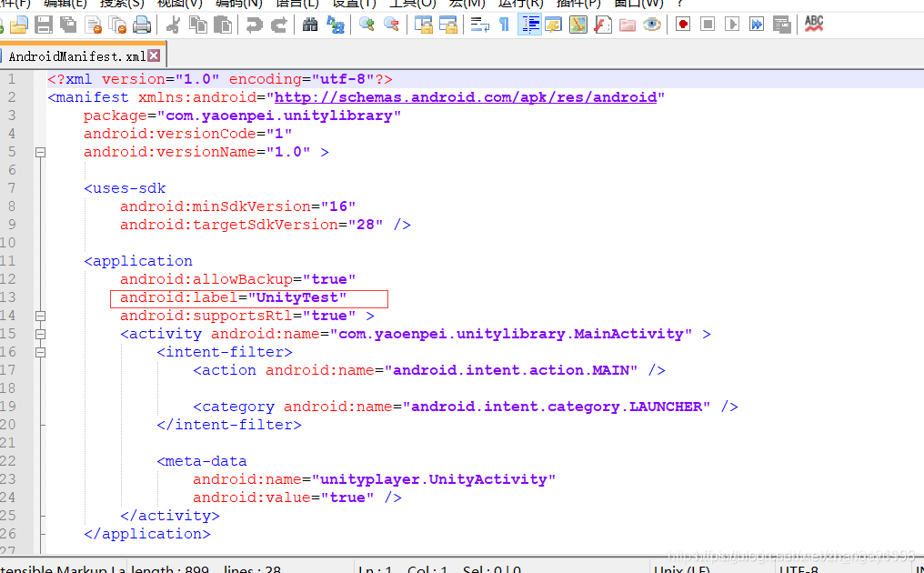Click the minSdkVersion "16" value

pyautogui.click(x=338, y=206)
